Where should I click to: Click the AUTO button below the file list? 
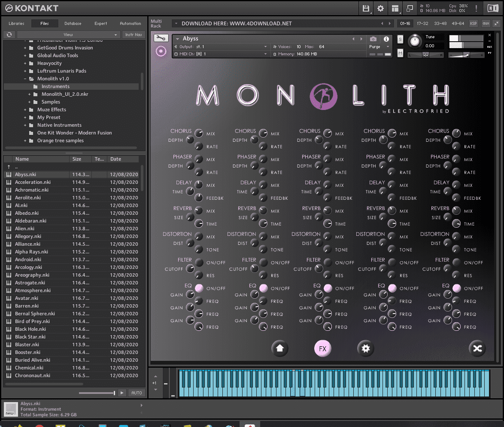coord(137,393)
